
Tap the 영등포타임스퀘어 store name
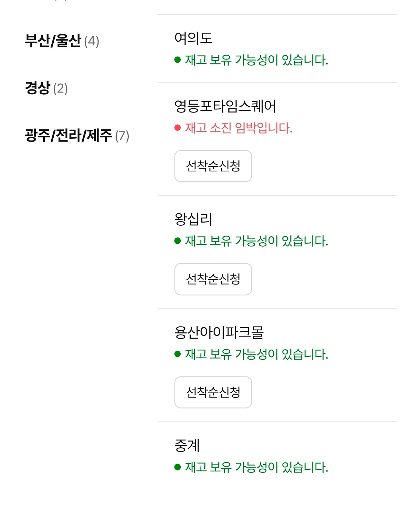pos(225,106)
